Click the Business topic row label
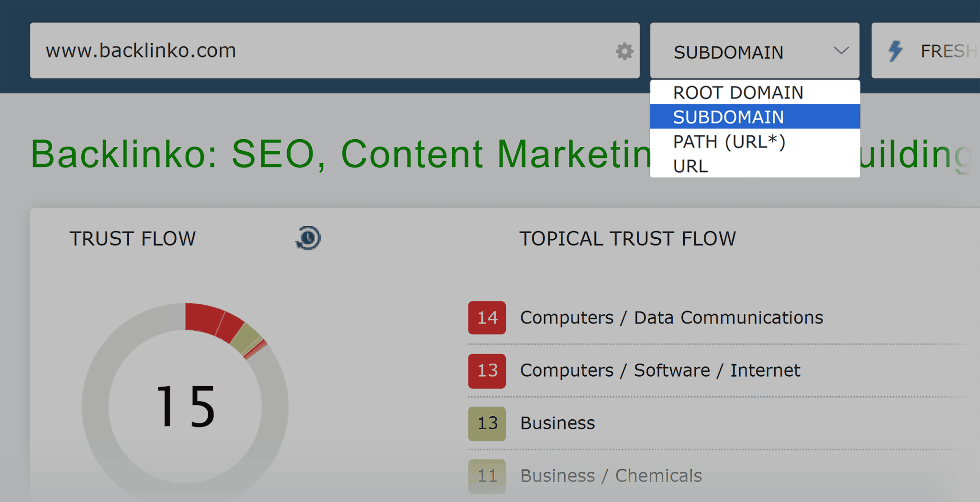980x502 pixels. (557, 423)
